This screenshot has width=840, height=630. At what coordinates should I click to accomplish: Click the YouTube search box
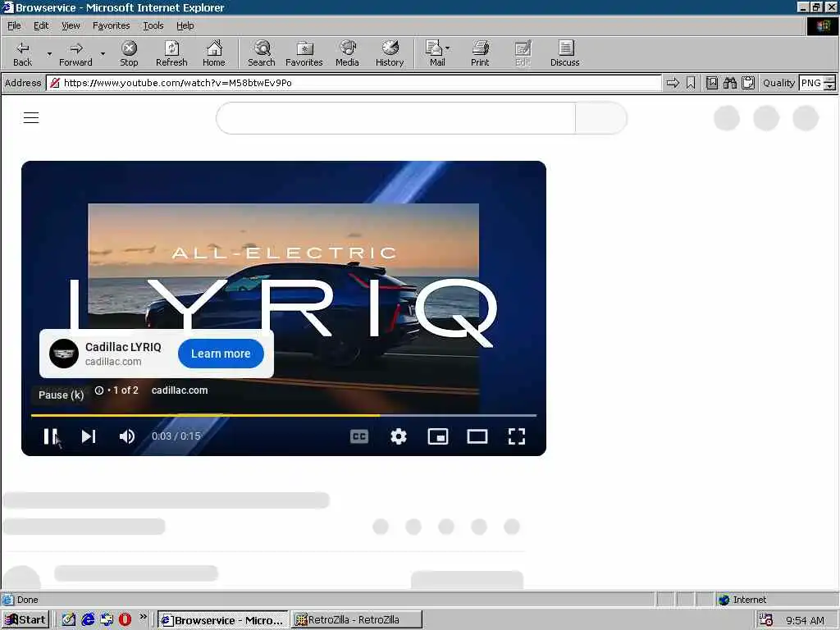[x=396, y=118]
